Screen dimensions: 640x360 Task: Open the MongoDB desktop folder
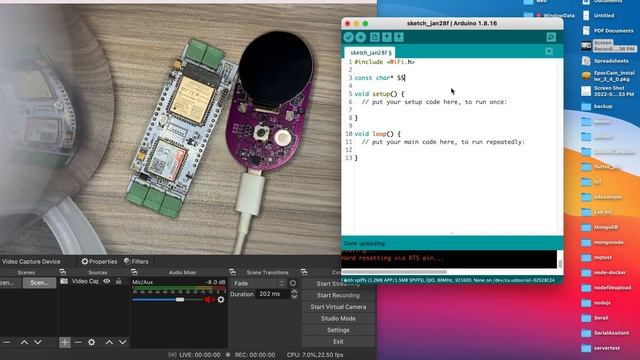pyautogui.click(x=600, y=227)
